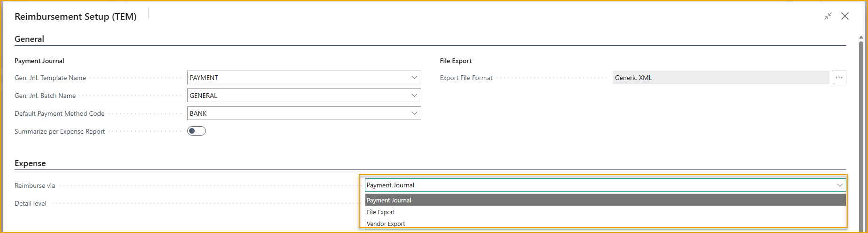Viewport: 868px width, 233px height.
Task: Click the Generic XML export format field
Action: (719, 78)
